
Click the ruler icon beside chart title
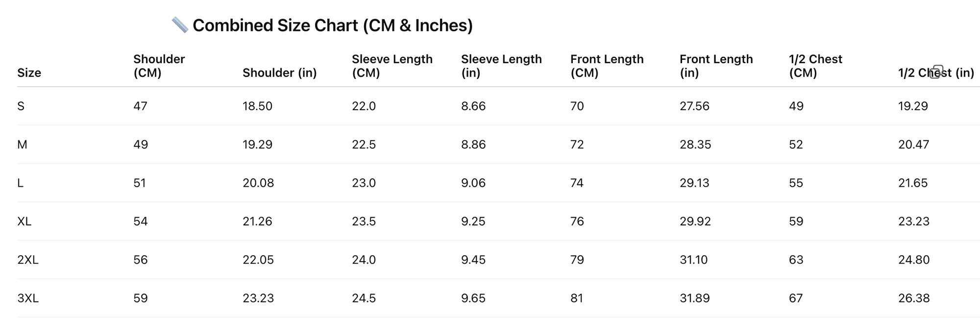[x=180, y=25]
